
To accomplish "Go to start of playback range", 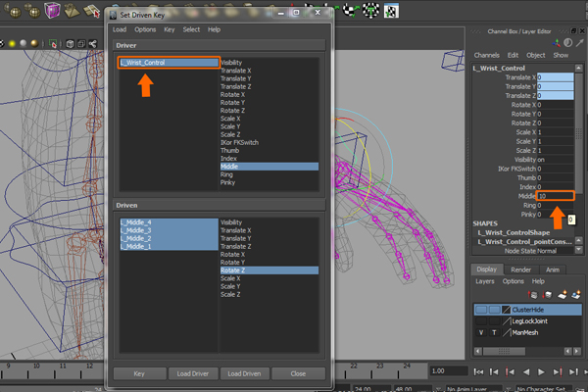I will (x=478, y=371).
